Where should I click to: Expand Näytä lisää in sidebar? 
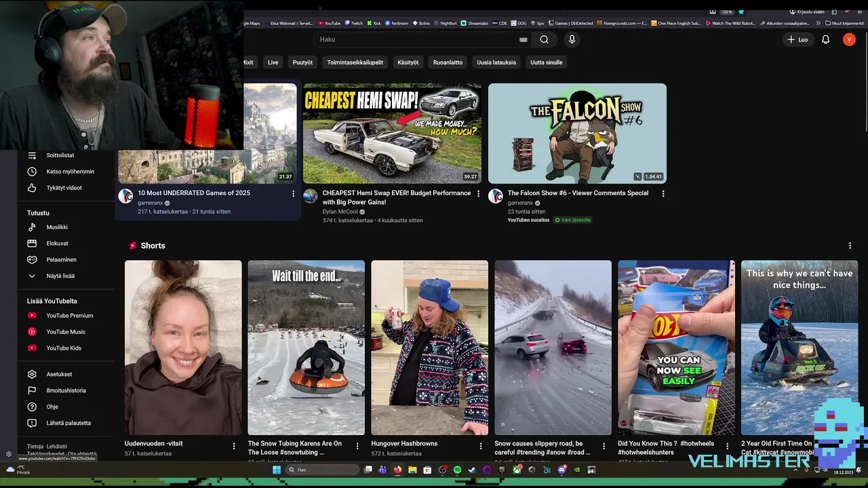[x=66, y=276]
